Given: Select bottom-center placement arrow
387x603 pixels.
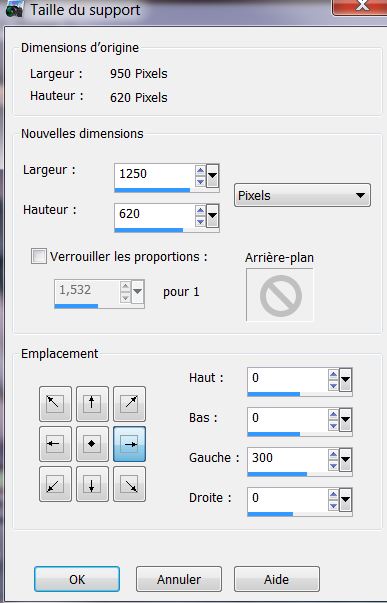Looking at the screenshot, I should (x=92, y=484).
